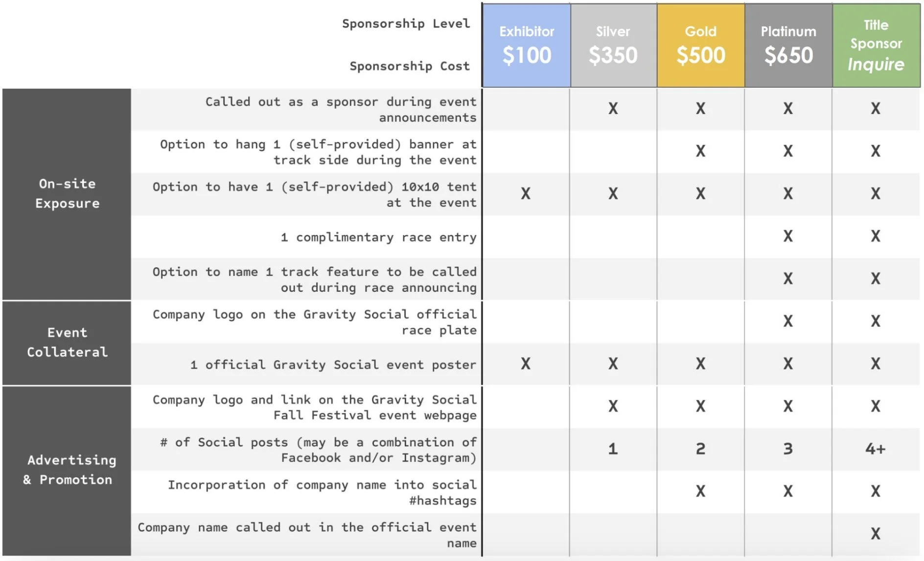Click the Gold $500 sponsorship header

click(701, 46)
